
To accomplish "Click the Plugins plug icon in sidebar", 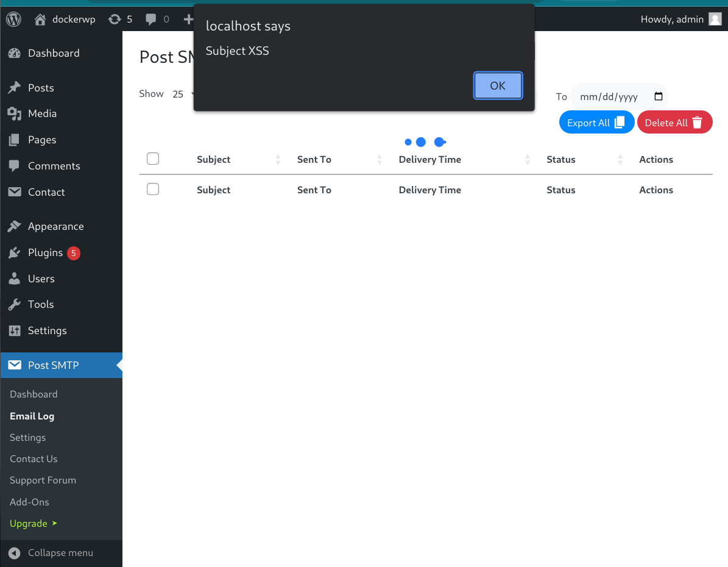I will pos(15,252).
